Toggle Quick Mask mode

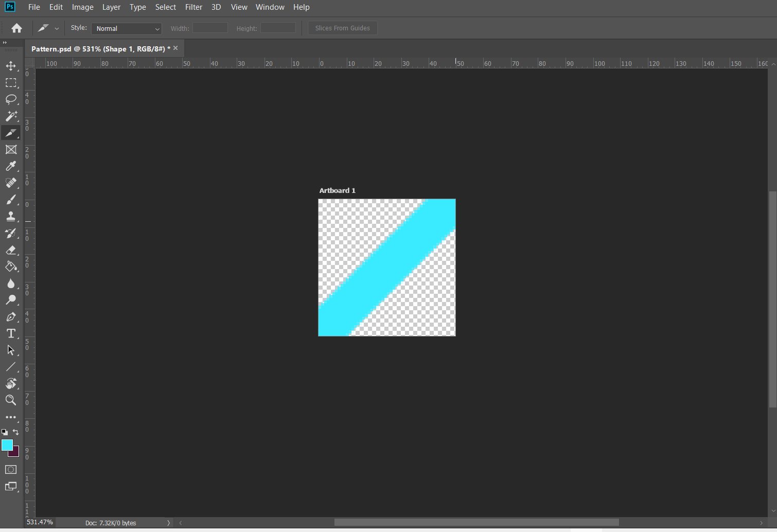[11, 469]
